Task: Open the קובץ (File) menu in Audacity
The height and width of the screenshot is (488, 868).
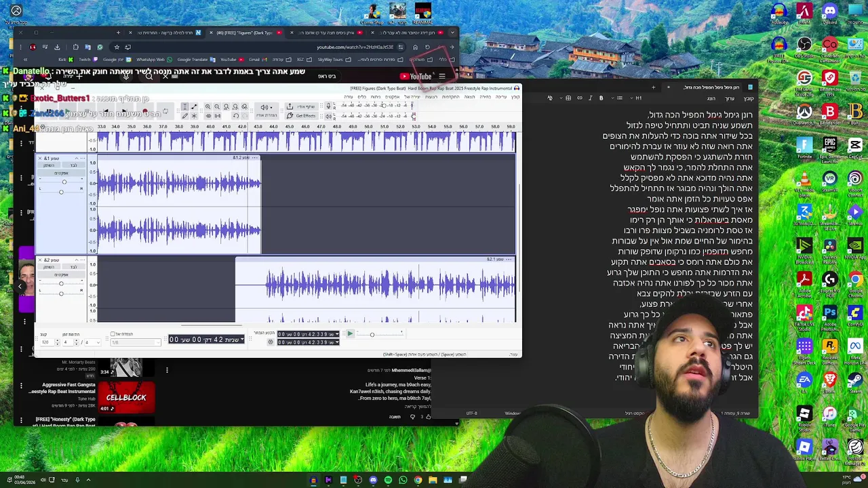Action: (515, 97)
